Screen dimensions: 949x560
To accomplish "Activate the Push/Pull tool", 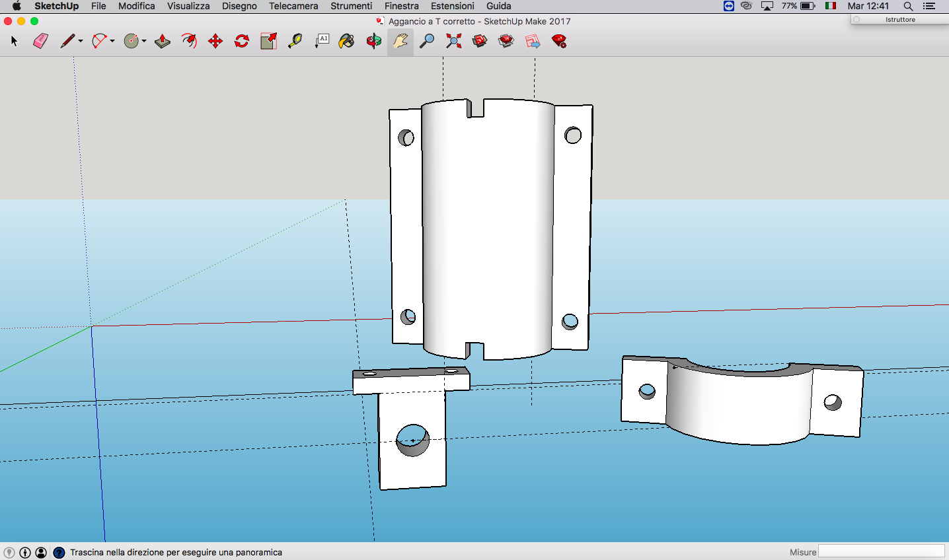I will pyautogui.click(x=163, y=41).
